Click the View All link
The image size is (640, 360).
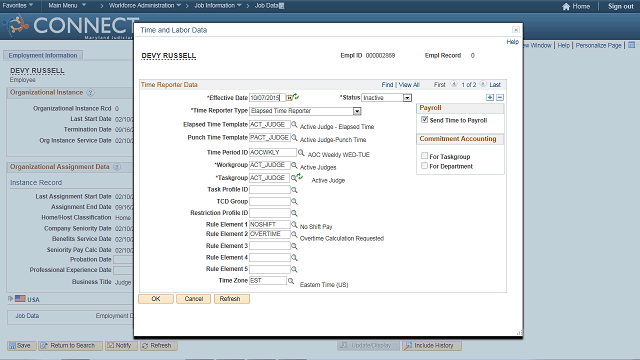(x=409, y=84)
